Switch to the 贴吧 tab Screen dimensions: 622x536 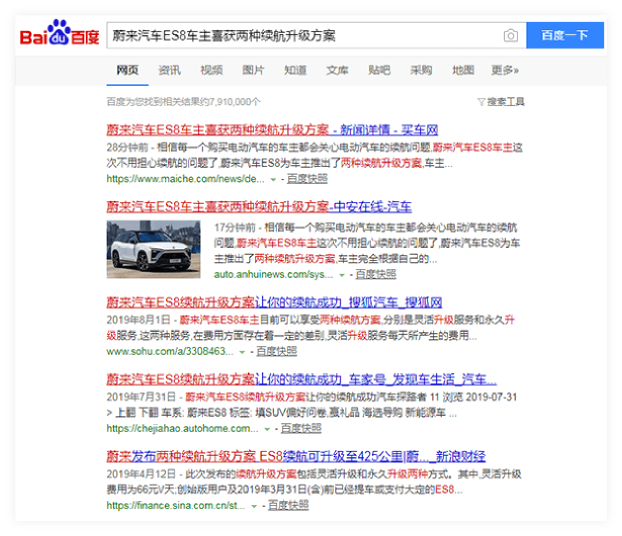pos(379,70)
